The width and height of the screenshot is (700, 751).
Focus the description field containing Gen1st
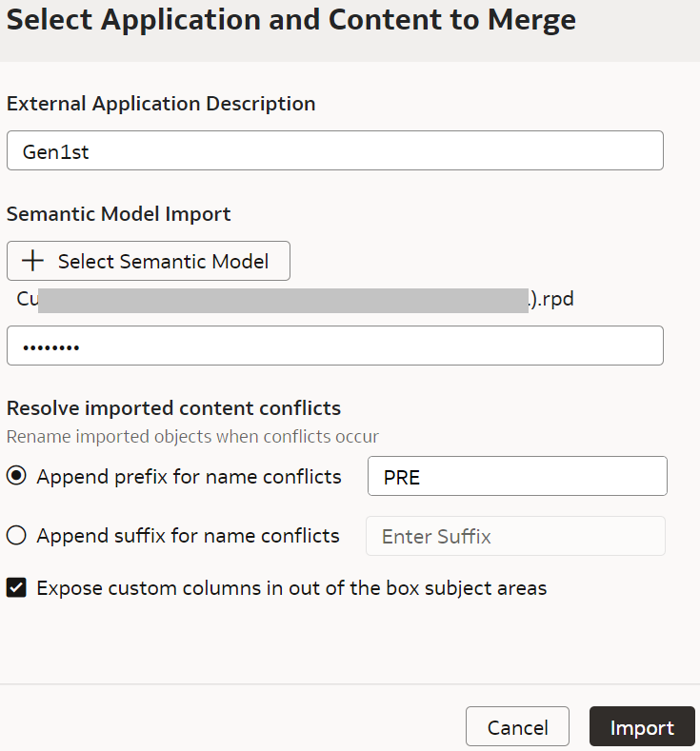334,151
